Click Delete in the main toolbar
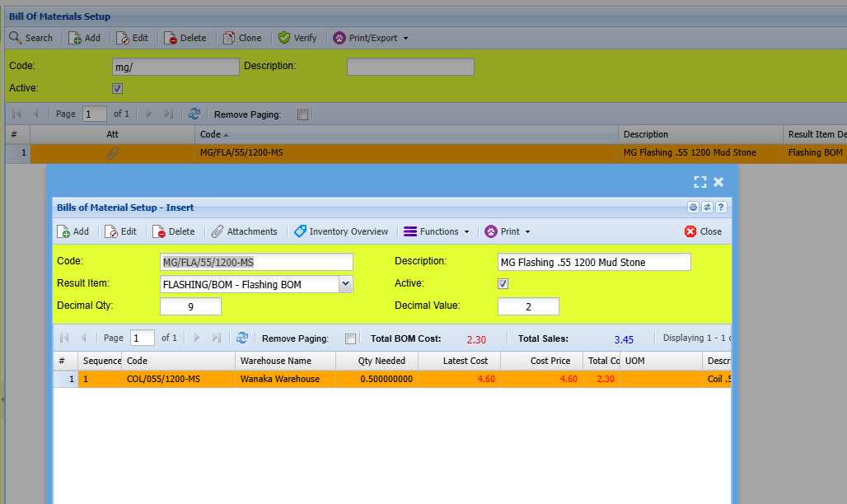The height and width of the screenshot is (504, 847). tap(185, 38)
